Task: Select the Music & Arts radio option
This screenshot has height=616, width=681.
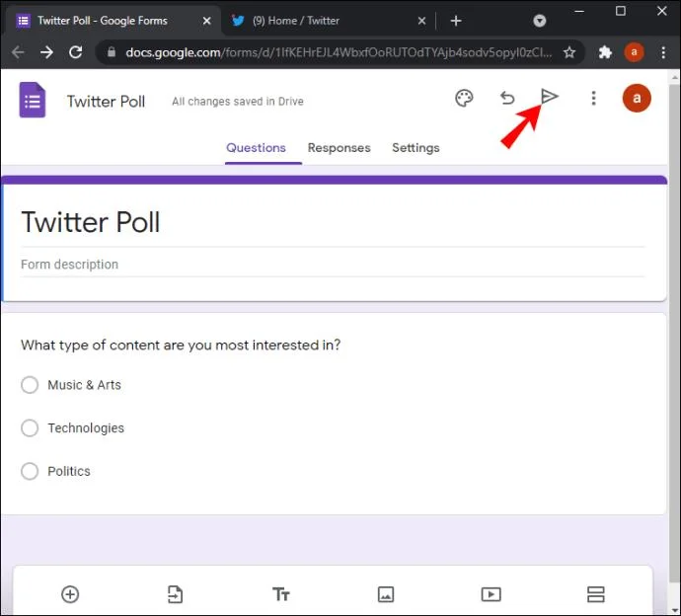Action: 30,385
